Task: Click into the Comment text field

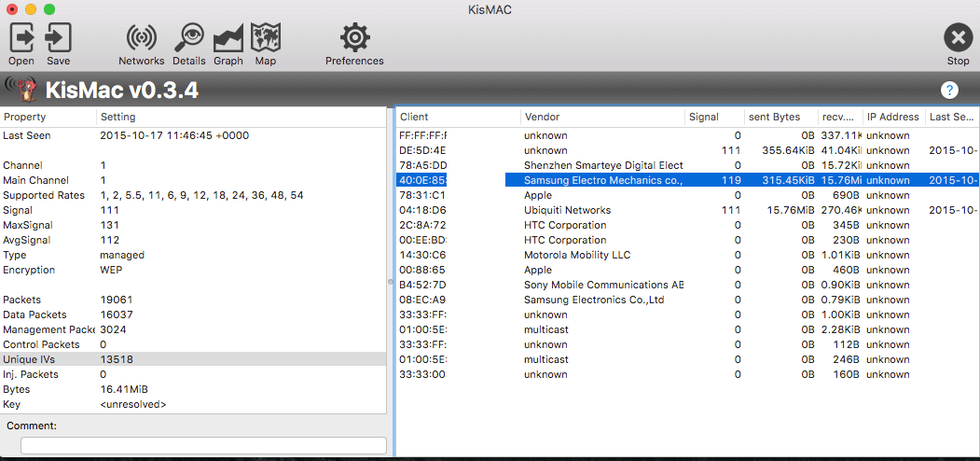Action: (x=204, y=445)
